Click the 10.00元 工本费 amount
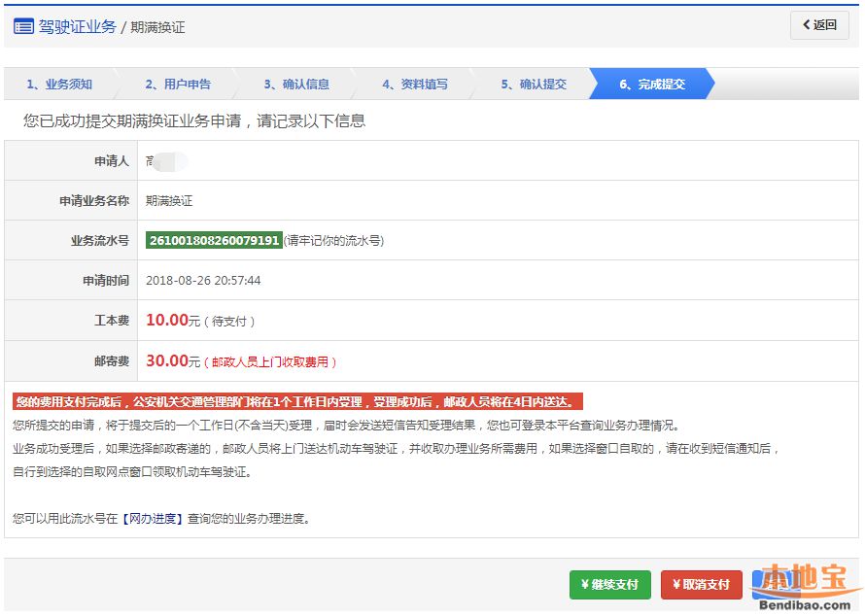This screenshot has height=616, width=865. click(x=172, y=321)
